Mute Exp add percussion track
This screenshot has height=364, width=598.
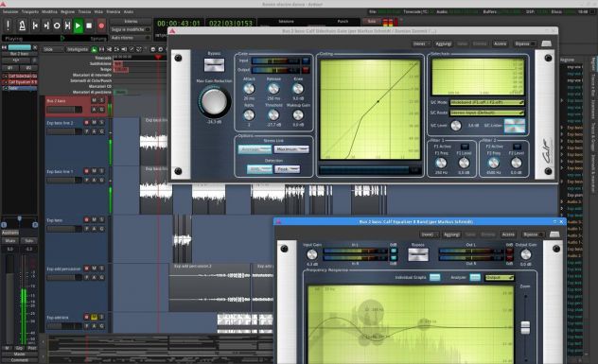coord(94,269)
